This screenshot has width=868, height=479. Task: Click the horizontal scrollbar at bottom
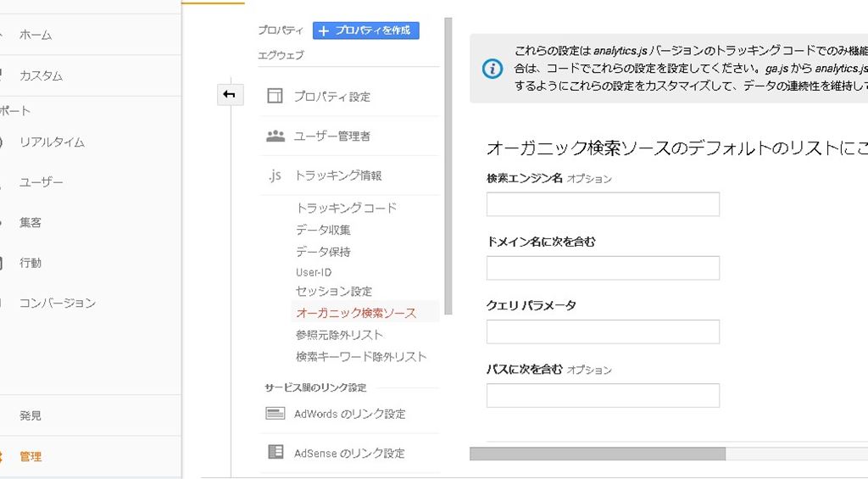click(598, 454)
